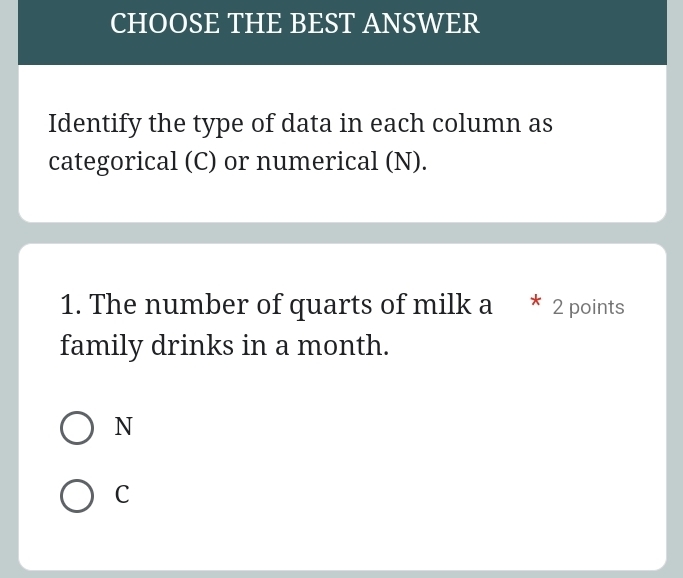Select the C radio button
Image resolution: width=683 pixels, height=578 pixels.
tap(77, 496)
